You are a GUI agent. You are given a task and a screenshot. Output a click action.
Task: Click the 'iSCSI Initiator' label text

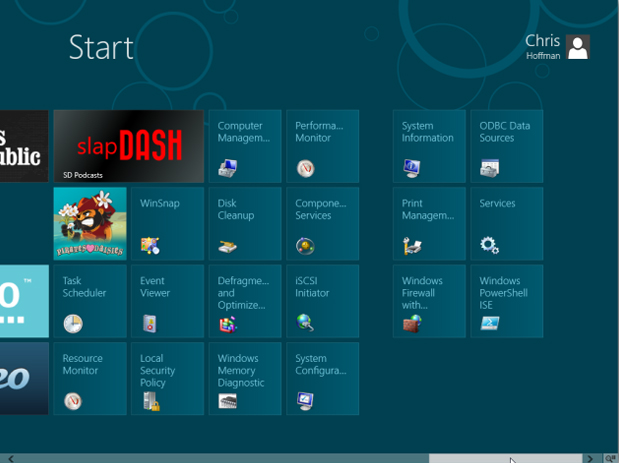312,287
